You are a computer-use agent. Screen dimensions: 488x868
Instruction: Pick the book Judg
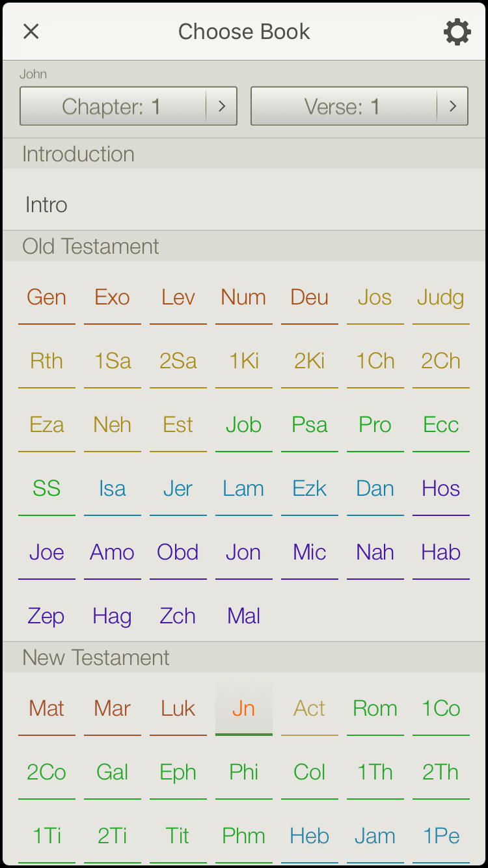(x=441, y=298)
